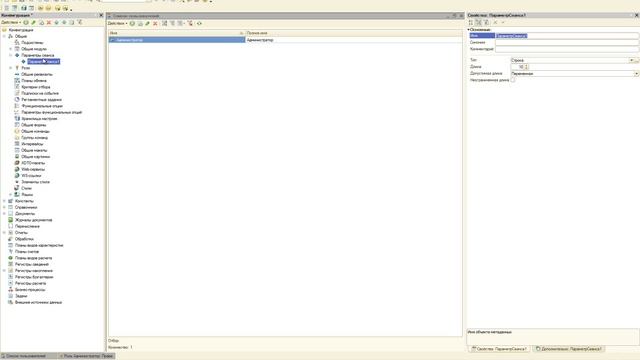Click Хранилища настроек icon in tree
This screenshot has height=360, width=640.
17,119
